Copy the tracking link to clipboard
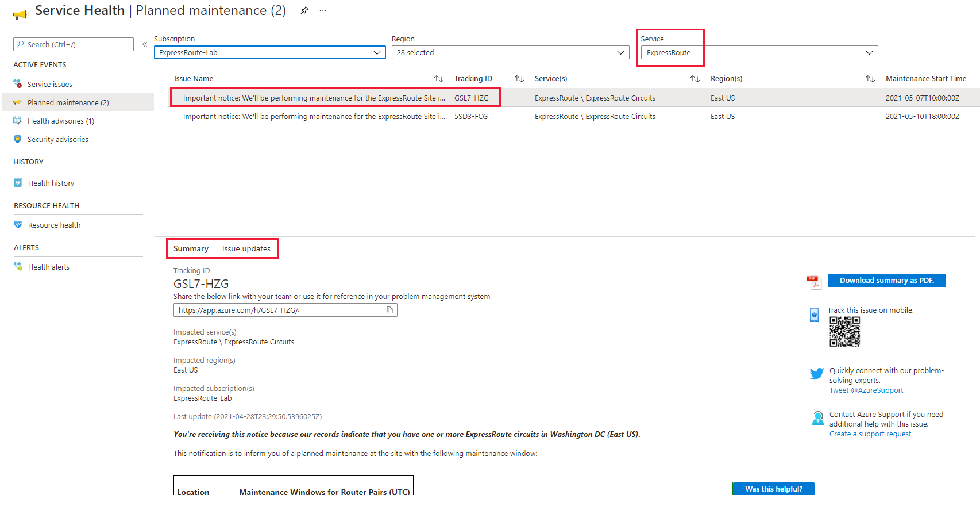Screen dimensions: 980x506 click(x=390, y=310)
